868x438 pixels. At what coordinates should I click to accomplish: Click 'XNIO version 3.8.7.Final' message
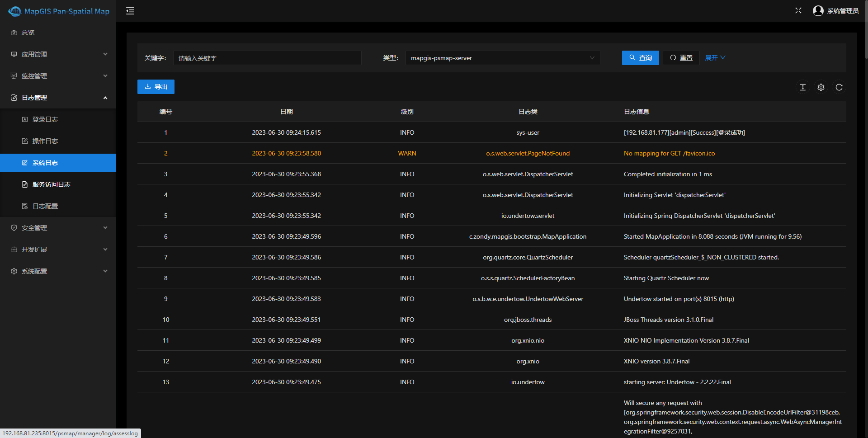pyautogui.click(x=657, y=361)
